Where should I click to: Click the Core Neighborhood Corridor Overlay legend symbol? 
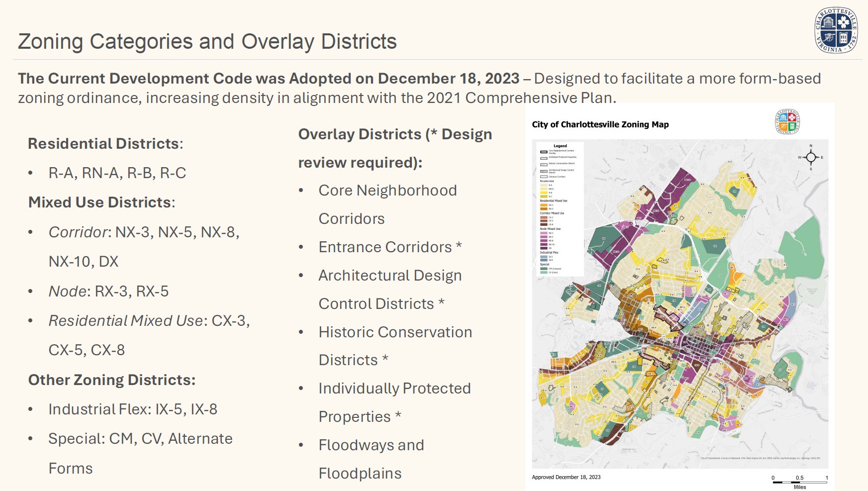[x=544, y=152]
